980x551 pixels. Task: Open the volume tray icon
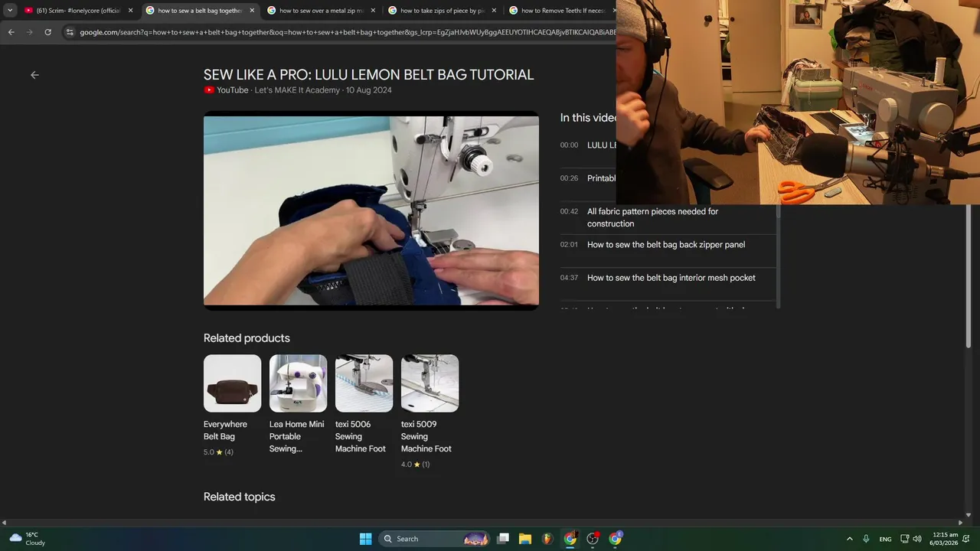click(917, 539)
